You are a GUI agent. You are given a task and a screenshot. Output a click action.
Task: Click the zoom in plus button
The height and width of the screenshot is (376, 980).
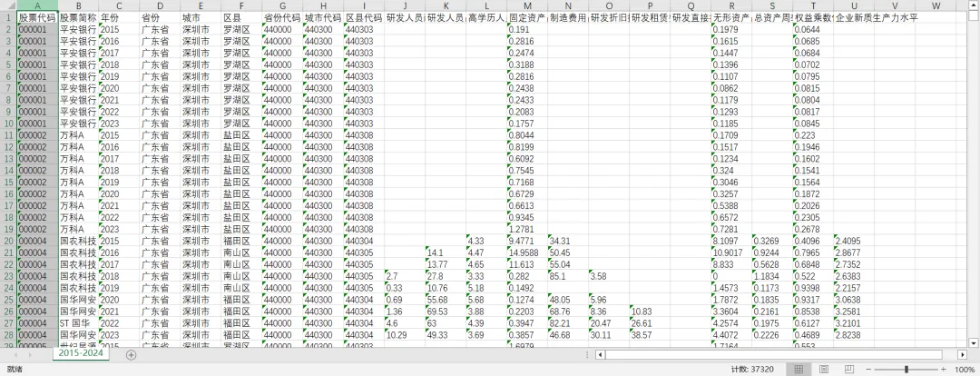point(945,370)
